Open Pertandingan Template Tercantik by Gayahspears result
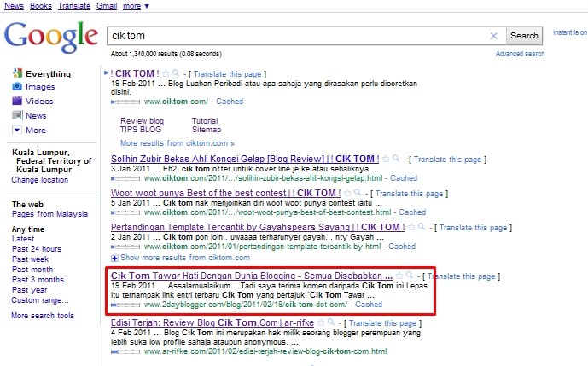This screenshot has width=588, height=366. point(258,227)
